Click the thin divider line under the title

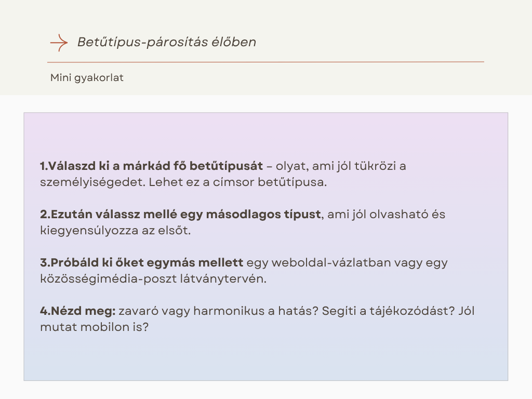(x=265, y=62)
